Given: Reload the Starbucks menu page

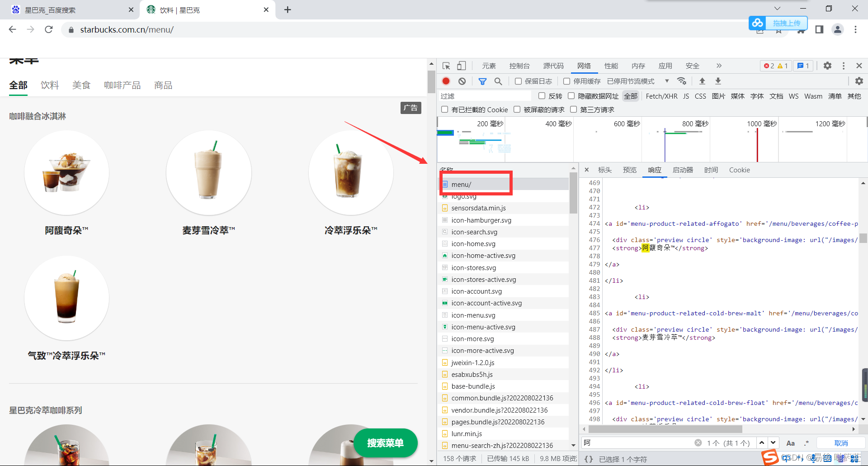Looking at the screenshot, I should pos(49,29).
